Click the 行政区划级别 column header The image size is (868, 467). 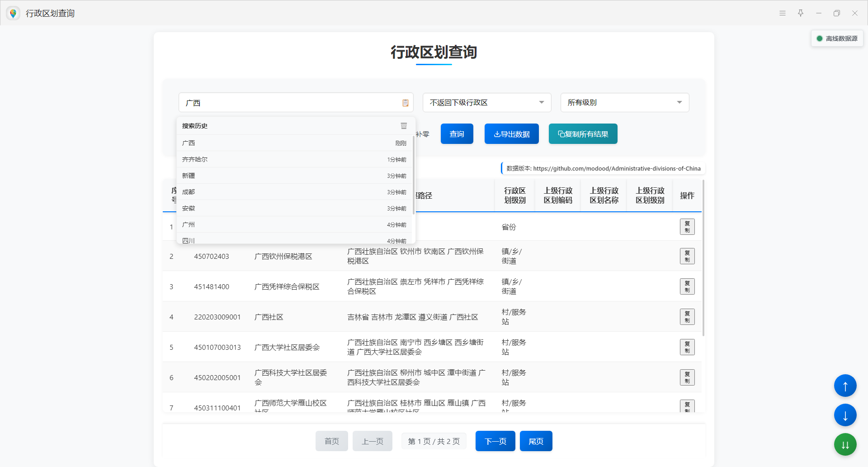pos(515,195)
